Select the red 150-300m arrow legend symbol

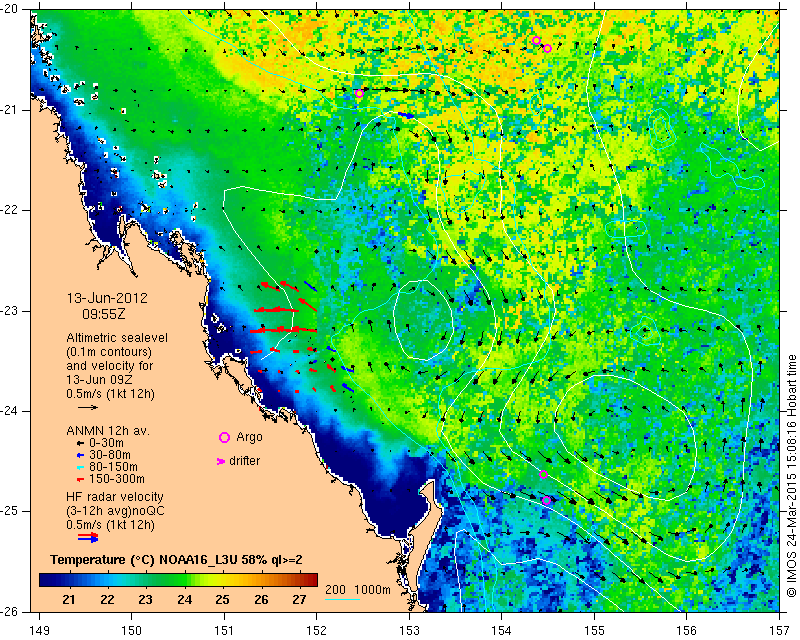(80, 480)
